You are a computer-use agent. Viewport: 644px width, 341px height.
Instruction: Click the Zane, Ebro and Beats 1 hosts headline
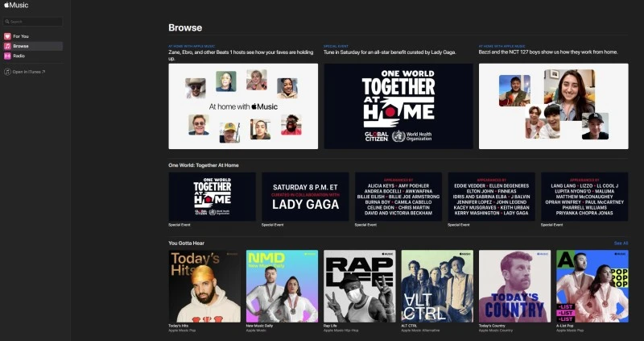click(241, 55)
